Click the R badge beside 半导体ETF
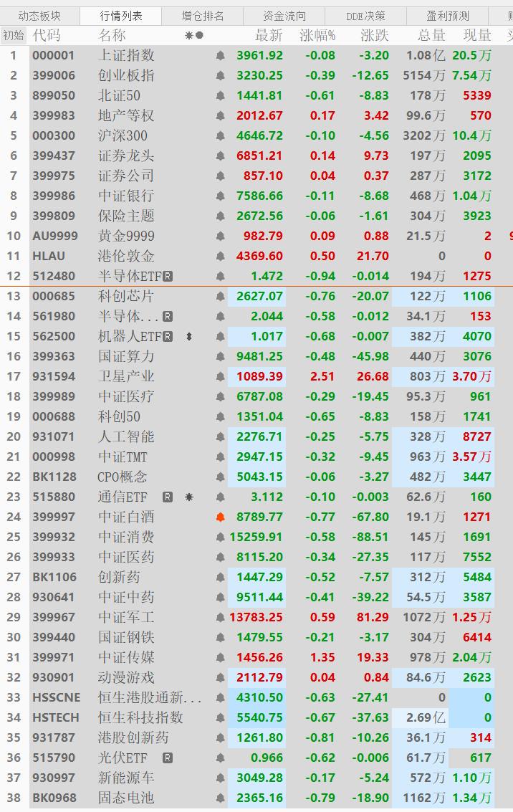Image resolution: width=513 pixels, height=812 pixels. pyautogui.click(x=168, y=276)
